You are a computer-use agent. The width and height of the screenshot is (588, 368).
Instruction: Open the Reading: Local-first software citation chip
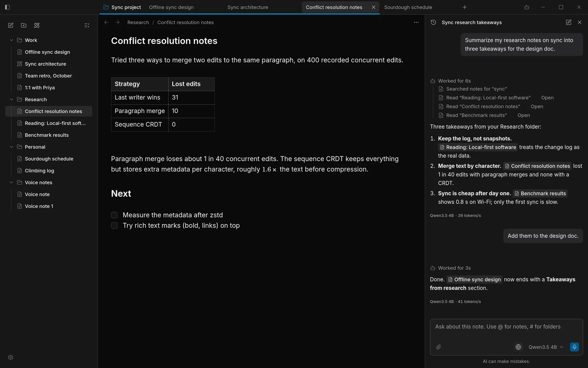click(x=478, y=147)
